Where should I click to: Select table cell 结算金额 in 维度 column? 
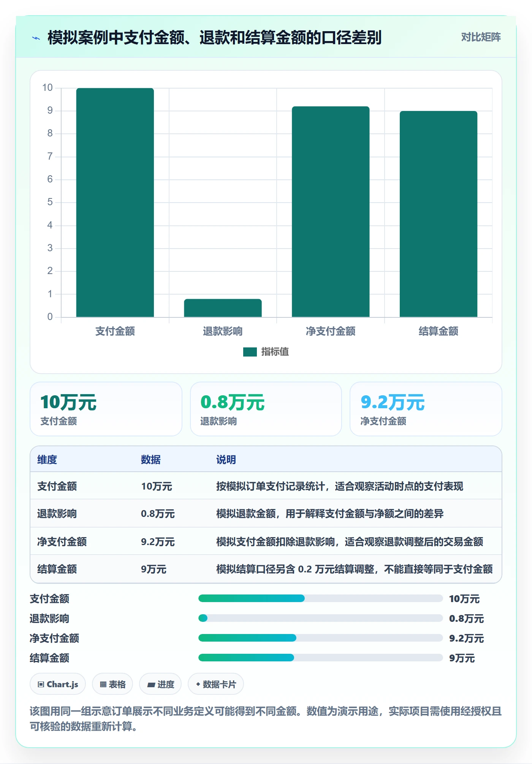tap(57, 569)
